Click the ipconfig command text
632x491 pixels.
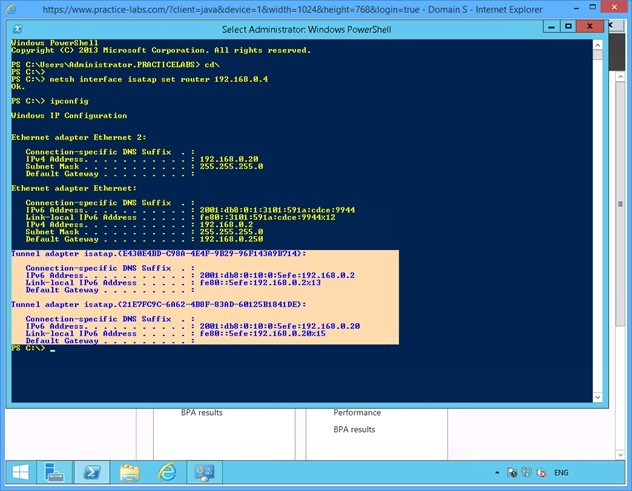pos(69,101)
